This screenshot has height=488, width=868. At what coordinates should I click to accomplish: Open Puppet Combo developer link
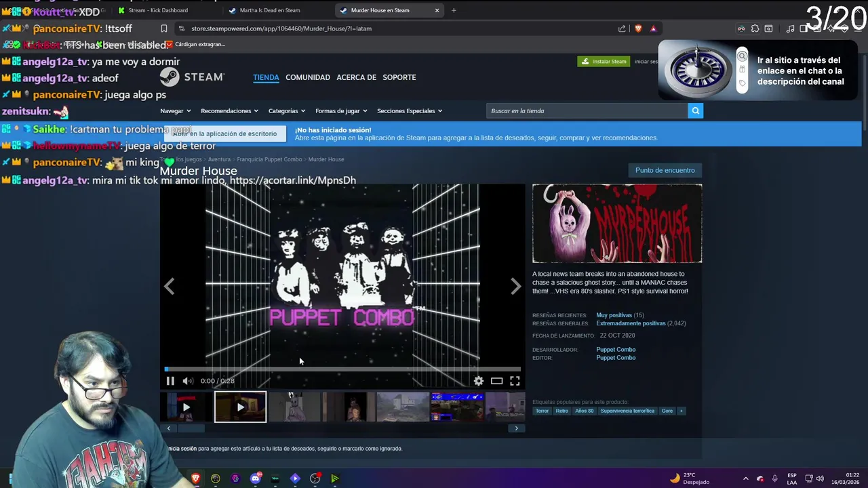click(615, 350)
